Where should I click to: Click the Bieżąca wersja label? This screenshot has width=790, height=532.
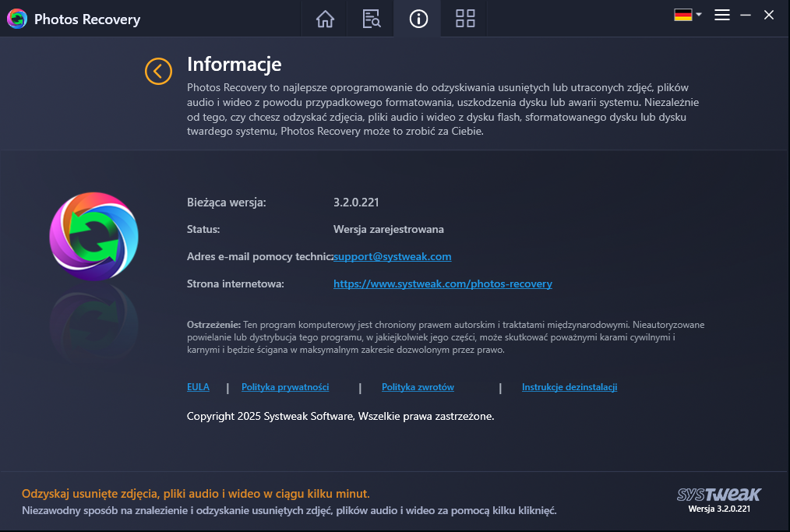(226, 203)
